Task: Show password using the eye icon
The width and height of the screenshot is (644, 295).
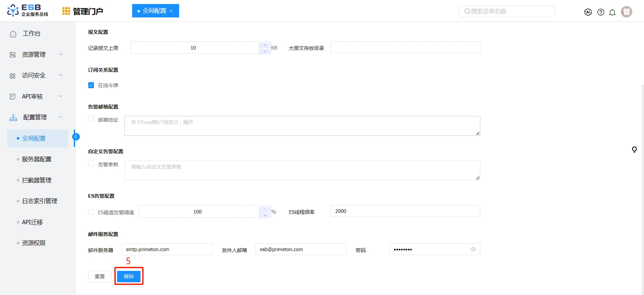Action: [473, 249]
